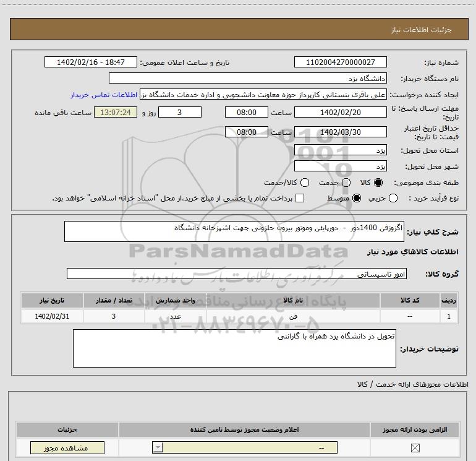Select the خدمت radio button
476x461 pixels.
click(346, 183)
